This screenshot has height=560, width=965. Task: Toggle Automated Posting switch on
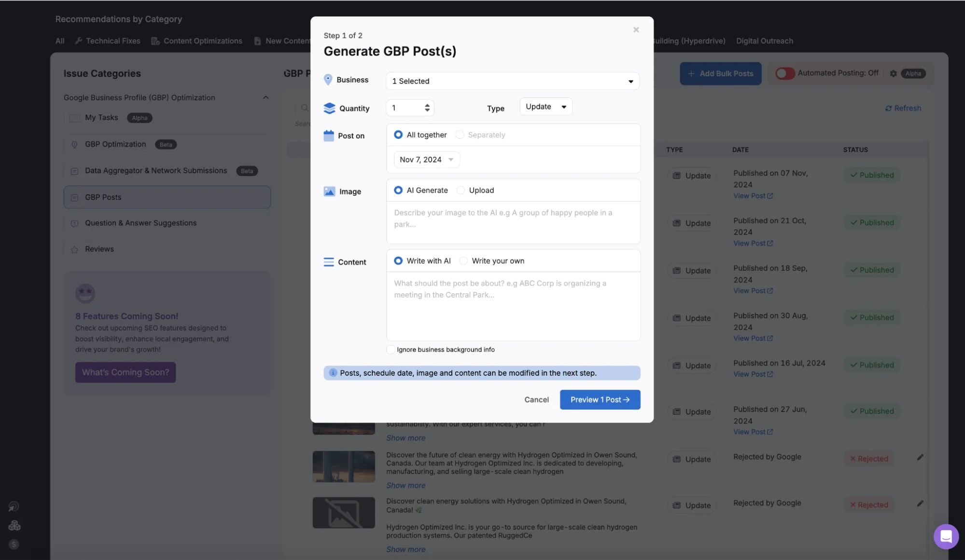[x=784, y=73]
